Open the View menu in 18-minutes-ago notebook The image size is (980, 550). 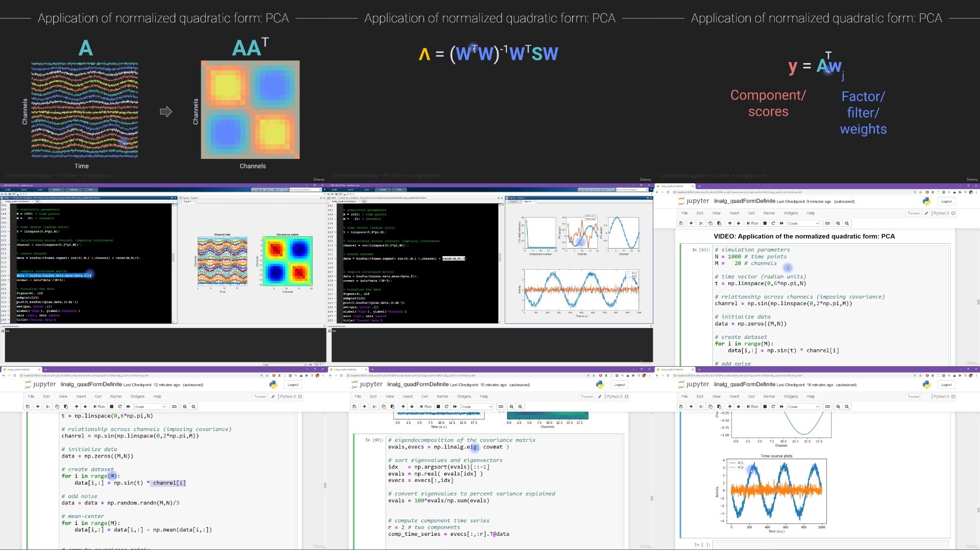[x=716, y=397]
